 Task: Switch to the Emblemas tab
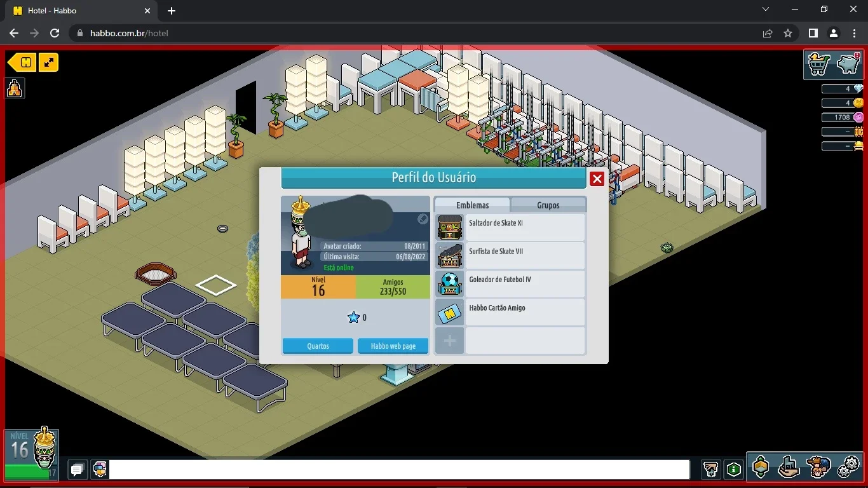pyautogui.click(x=472, y=205)
